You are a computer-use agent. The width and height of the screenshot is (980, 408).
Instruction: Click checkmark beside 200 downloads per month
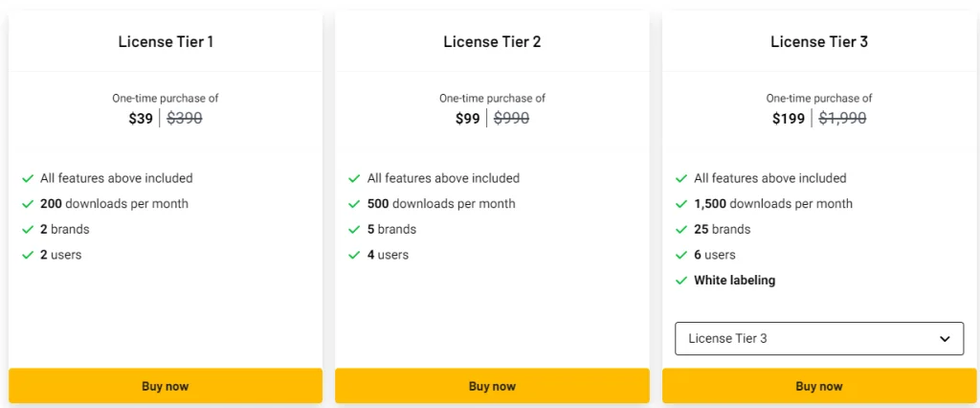point(28,204)
